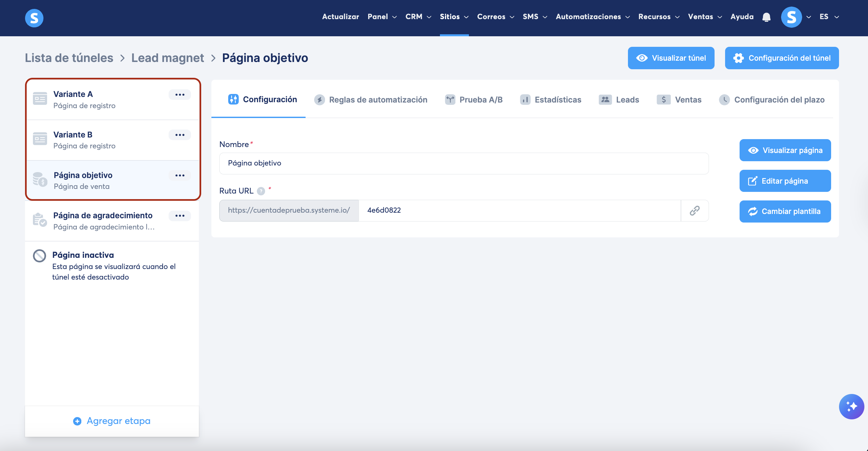Open three-dot menu for Página objetivo
Image resolution: width=868 pixels, height=451 pixels.
tap(179, 175)
